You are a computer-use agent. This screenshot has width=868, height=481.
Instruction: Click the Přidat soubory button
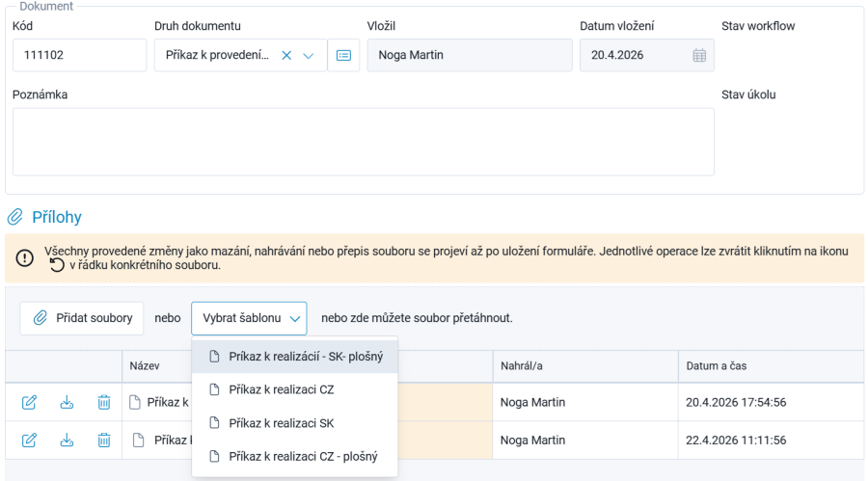(x=82, y=318)
